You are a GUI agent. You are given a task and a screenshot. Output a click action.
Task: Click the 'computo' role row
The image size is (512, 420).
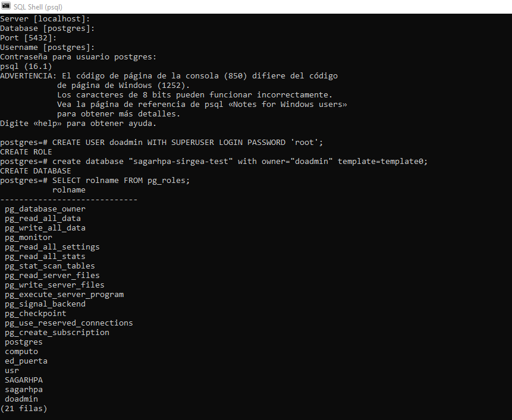pyautogui.click(x=21, y=352)
